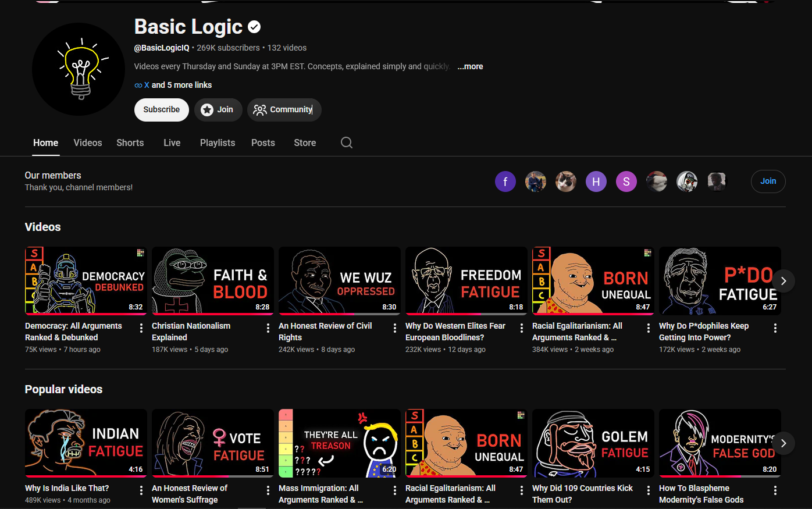Click the verified checkmark badge beside Basic Logic
Image resolution: width=812 pixels, height=509 pixels.
tap(254, 27)
